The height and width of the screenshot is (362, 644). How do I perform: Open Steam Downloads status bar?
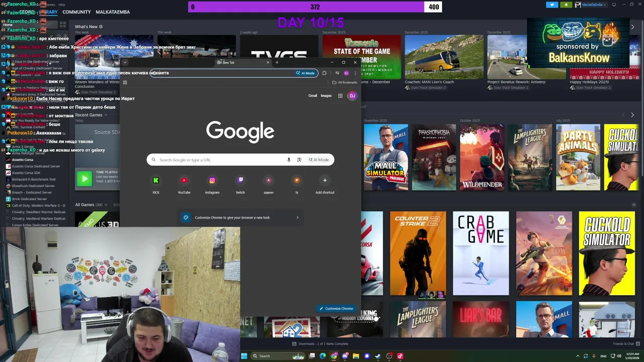320,344
